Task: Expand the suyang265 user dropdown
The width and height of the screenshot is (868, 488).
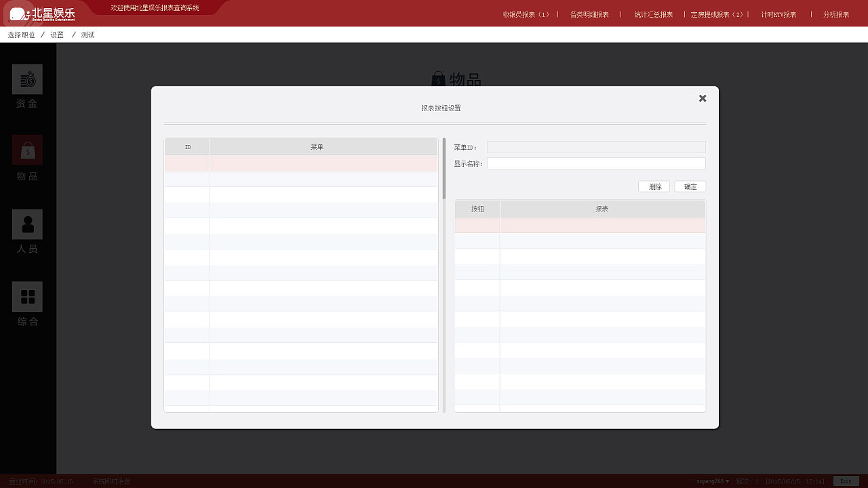Action: 713,481
